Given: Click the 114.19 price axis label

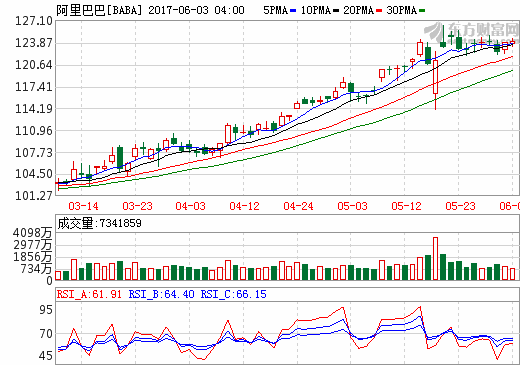Looking at the screenshot, I should tap(34, 109).
